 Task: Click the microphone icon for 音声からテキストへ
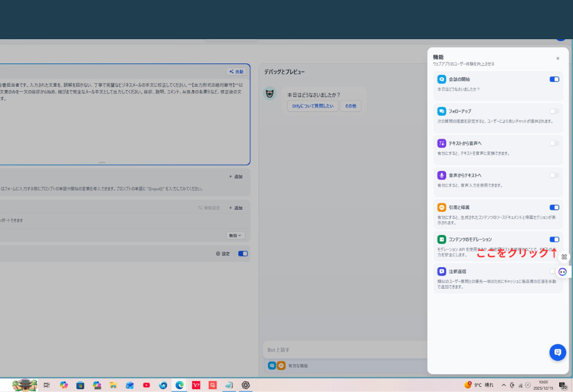(442, 175)
